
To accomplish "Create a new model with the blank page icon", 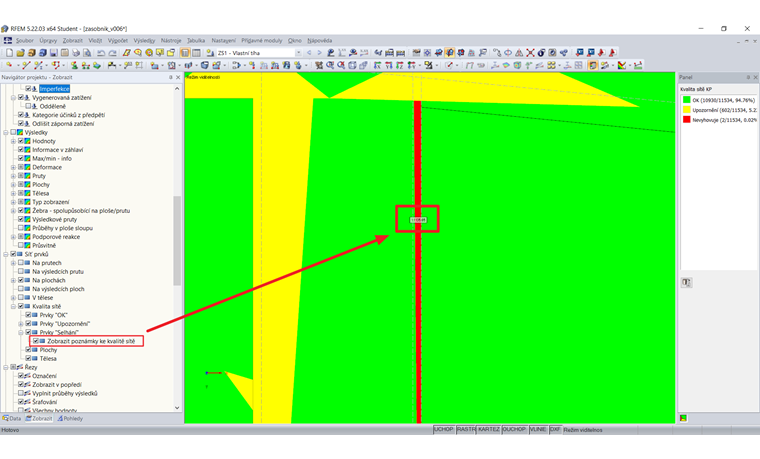I will click(9, 53).
